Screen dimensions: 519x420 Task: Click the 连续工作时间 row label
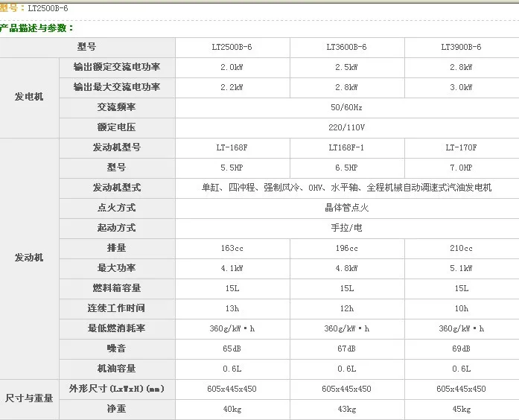(116, 308)
